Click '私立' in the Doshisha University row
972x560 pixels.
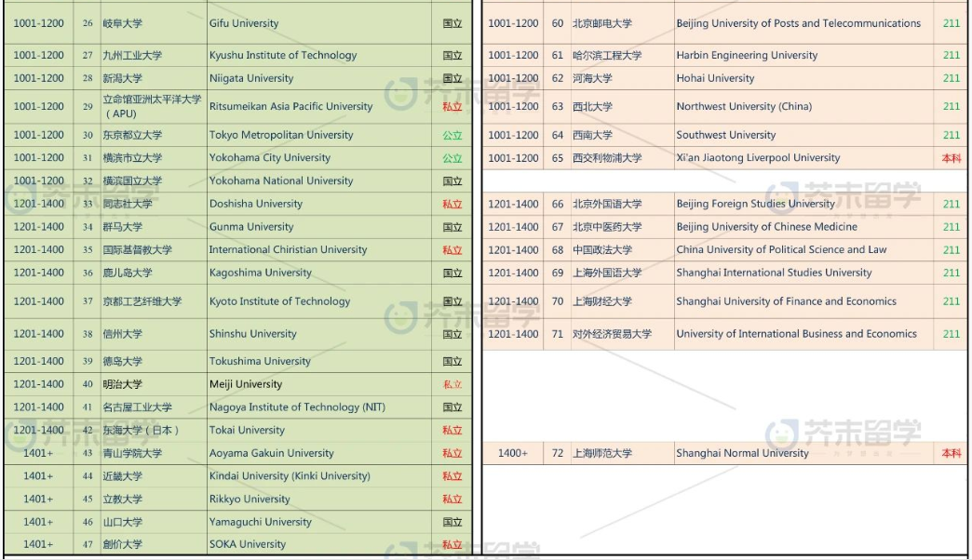tap(452, 204)
